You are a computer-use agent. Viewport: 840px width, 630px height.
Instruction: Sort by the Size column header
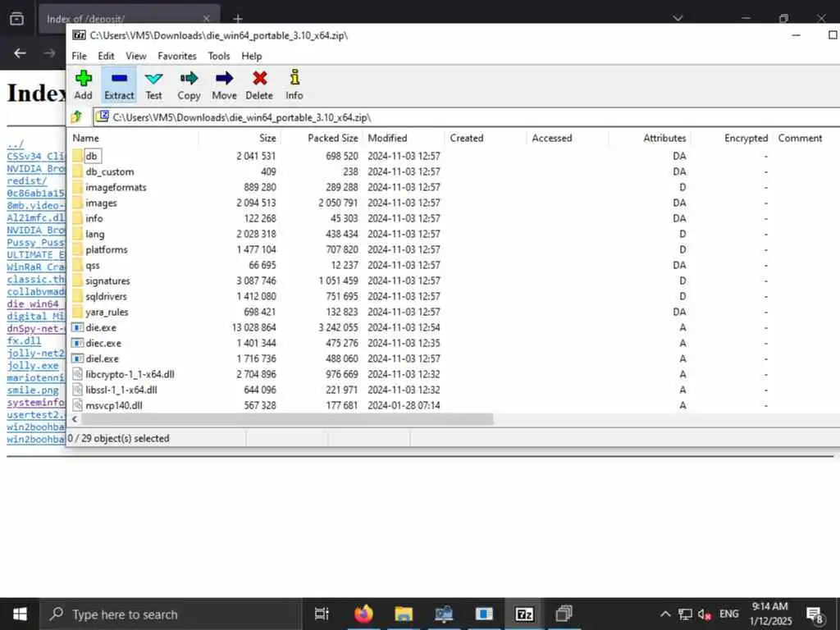[x=240, y=138]
